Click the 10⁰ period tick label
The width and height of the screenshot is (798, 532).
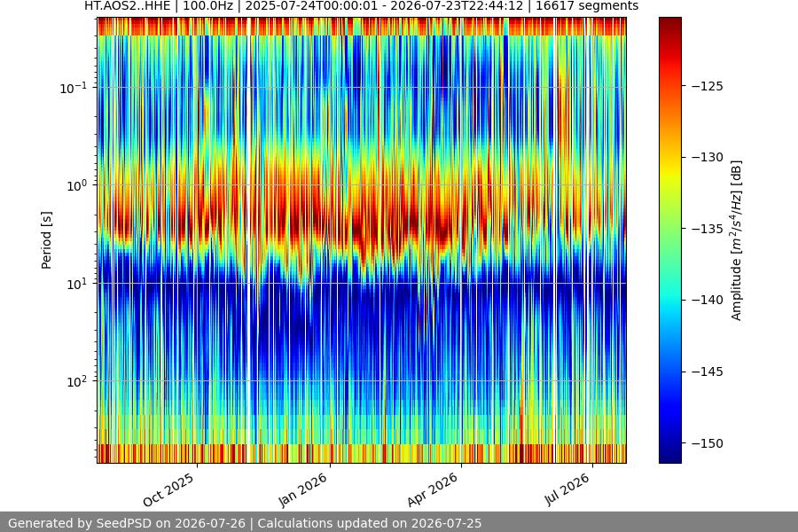click(x=77, y=185)
